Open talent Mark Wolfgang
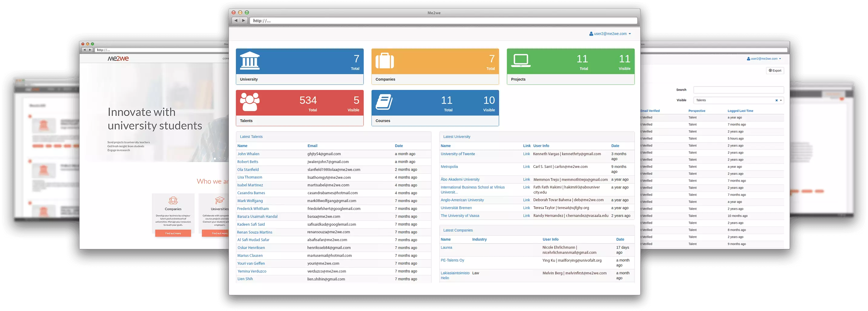 [x=250, y=201]
